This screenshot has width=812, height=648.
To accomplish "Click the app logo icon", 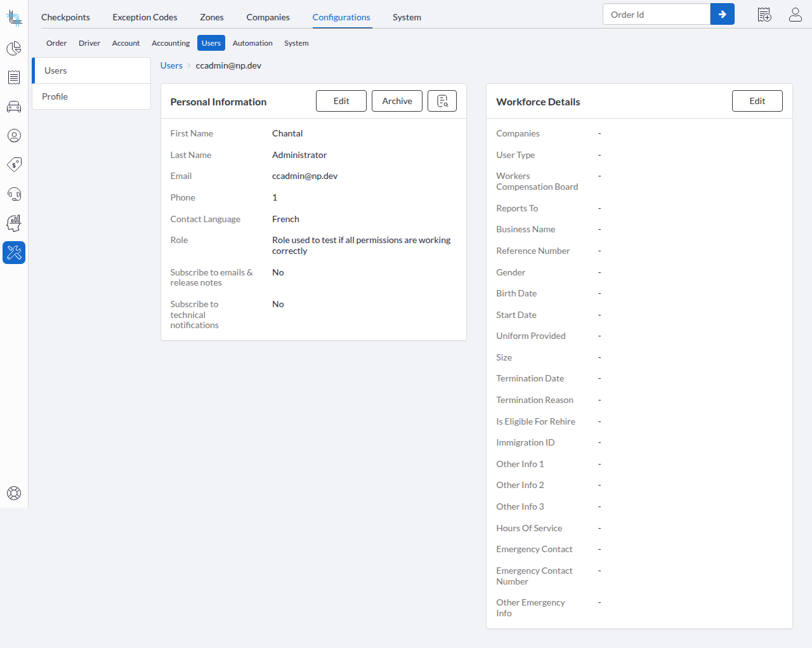I will coord(14,18).
